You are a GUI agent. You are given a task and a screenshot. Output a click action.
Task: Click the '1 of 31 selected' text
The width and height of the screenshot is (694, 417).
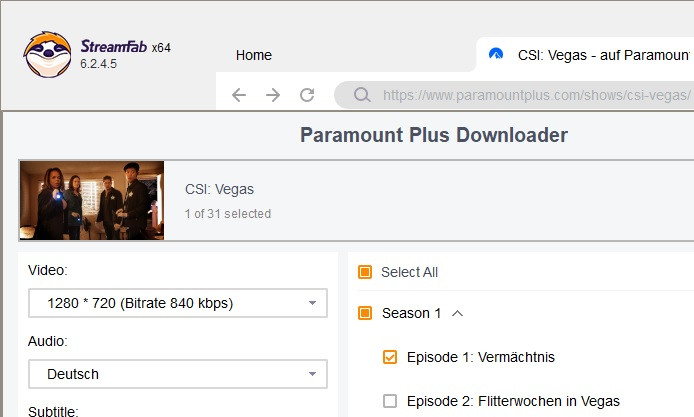pos(228,214)
